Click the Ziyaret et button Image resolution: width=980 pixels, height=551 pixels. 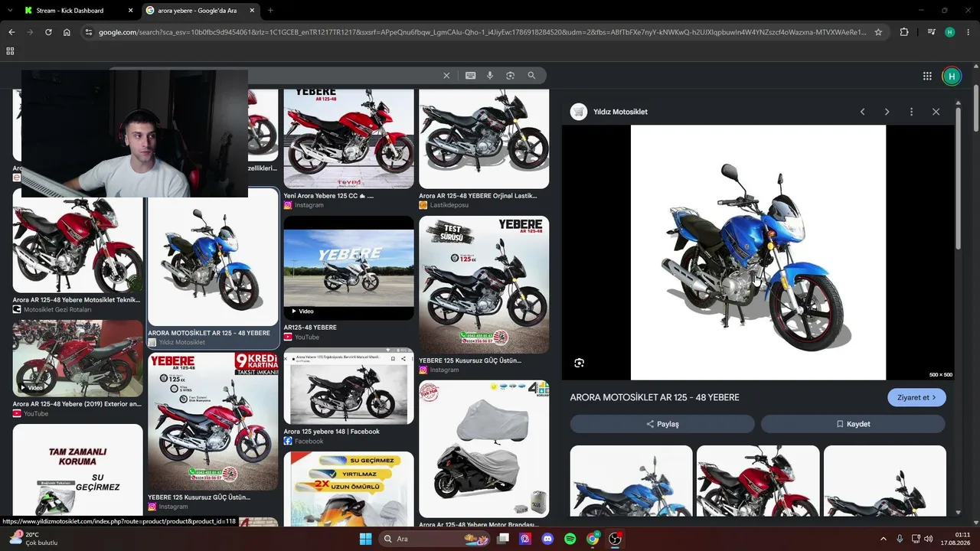point(916,398)
